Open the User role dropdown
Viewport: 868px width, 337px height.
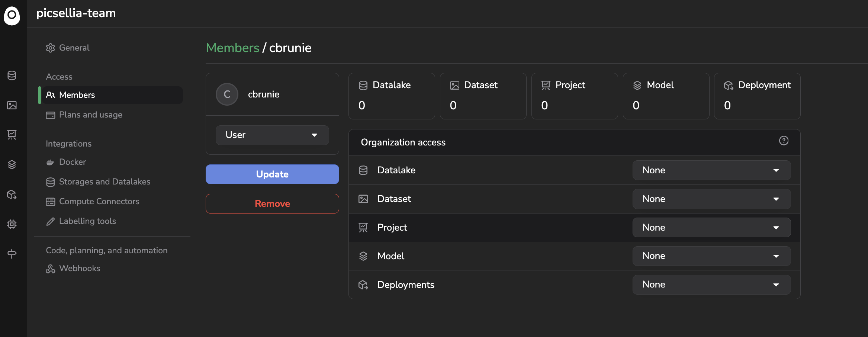(x=272, y=135)
